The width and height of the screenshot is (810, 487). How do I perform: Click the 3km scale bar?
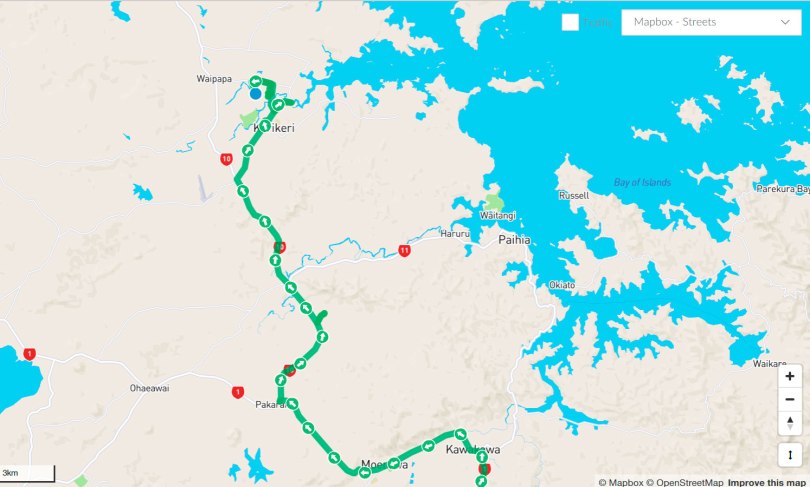coord(27,473)
